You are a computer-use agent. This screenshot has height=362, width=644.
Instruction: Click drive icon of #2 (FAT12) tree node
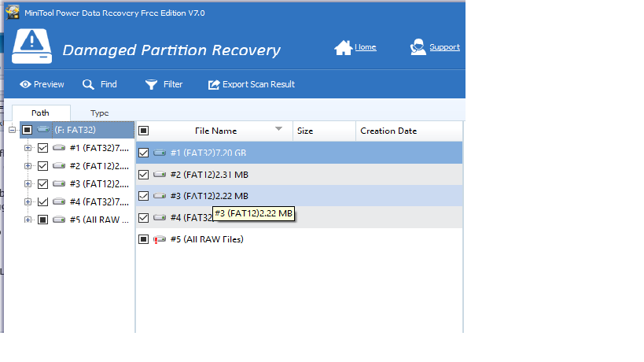(59, 165)
